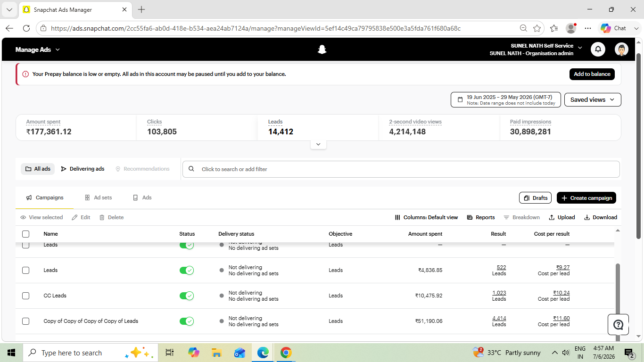Viewport: 644px width, 362px height.
Task: Open Task View on the taskbar
Action: pyautogui.click(x=170, y=353)
